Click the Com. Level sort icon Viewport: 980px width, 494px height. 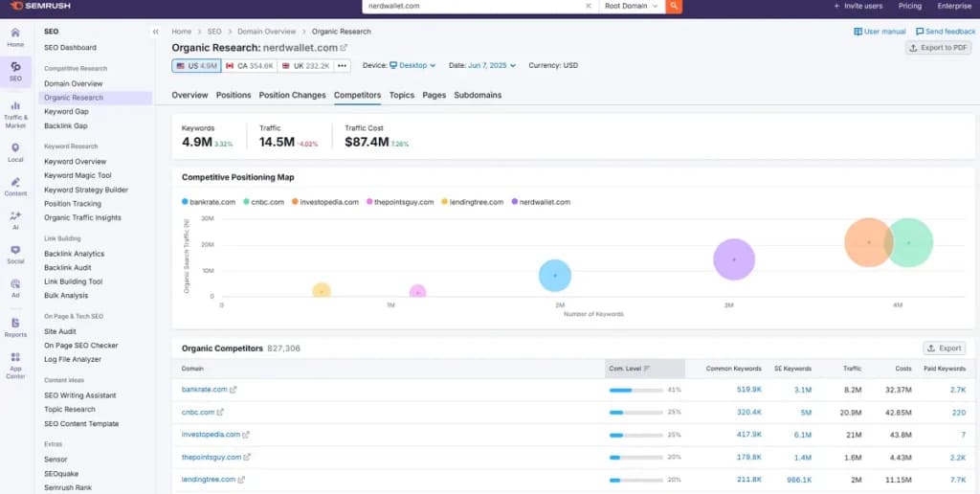647,369
